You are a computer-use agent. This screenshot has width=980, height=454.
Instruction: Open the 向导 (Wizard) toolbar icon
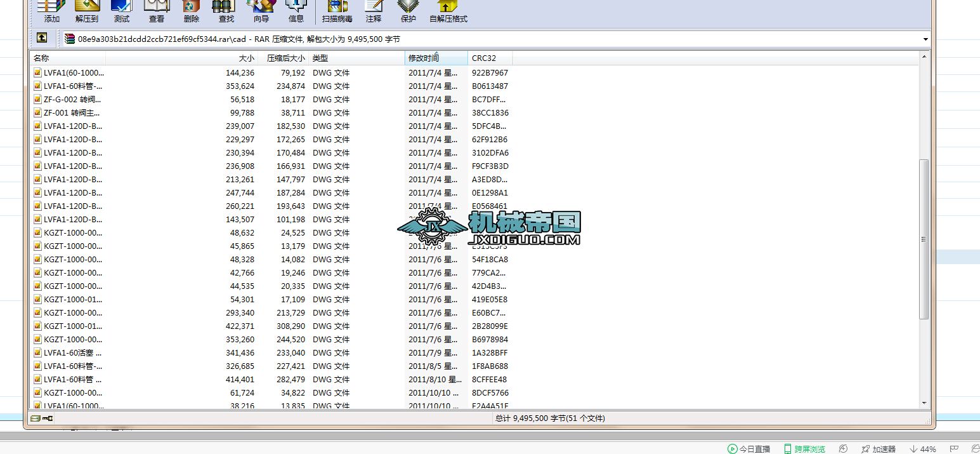261,7
